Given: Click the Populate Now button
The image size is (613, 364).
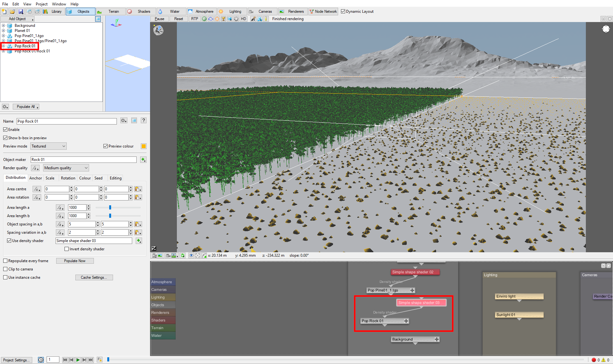Looking at the screenshot, I should click(x=75, y=261).
